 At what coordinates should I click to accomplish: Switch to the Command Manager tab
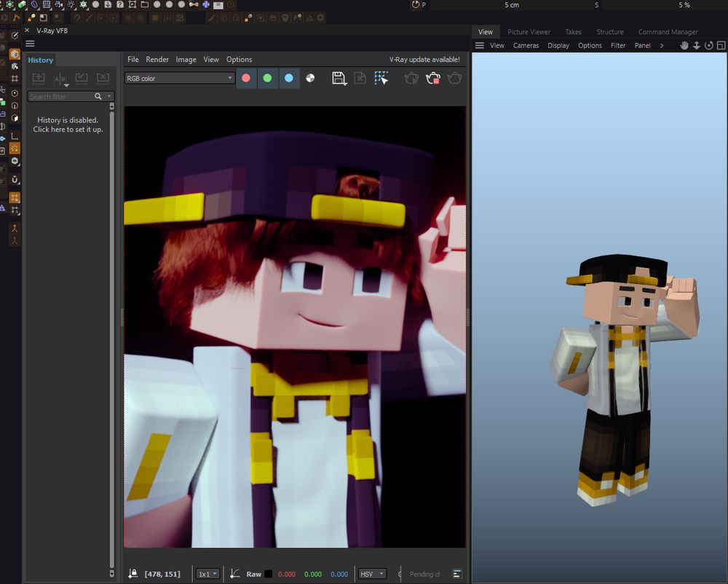pos(668,32)
